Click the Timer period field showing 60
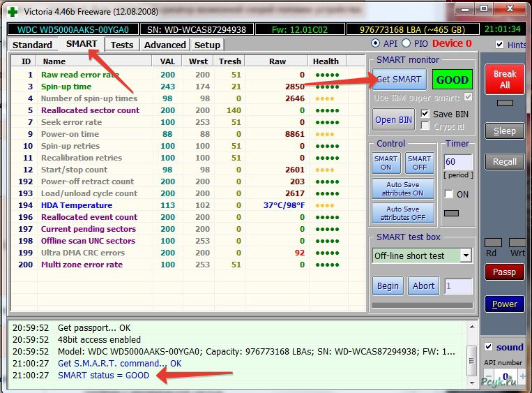The image size is (532, 393). point(458,162)
